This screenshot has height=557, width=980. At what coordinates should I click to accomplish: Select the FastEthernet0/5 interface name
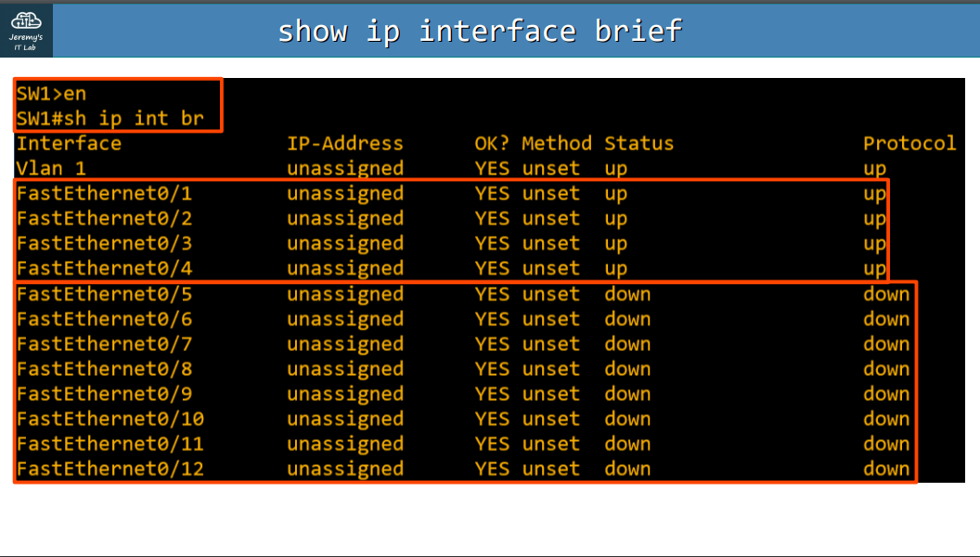point(104,294)
